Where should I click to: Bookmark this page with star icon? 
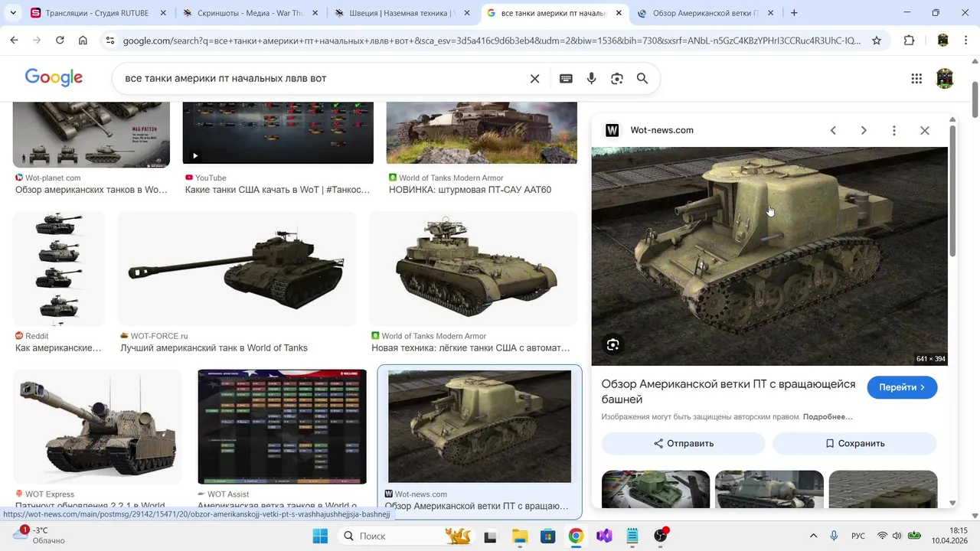pyautogui.click(x=877, y=41)
